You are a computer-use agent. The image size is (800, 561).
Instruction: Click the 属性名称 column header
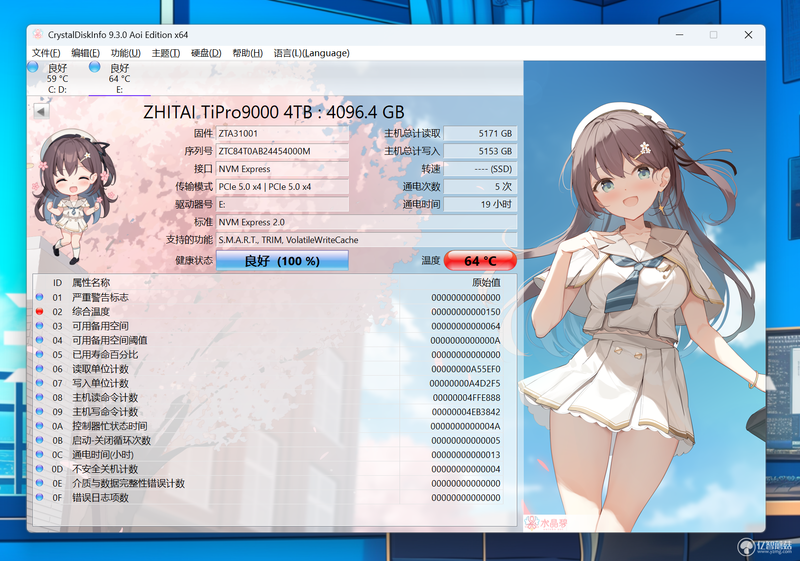coord(91,283)
